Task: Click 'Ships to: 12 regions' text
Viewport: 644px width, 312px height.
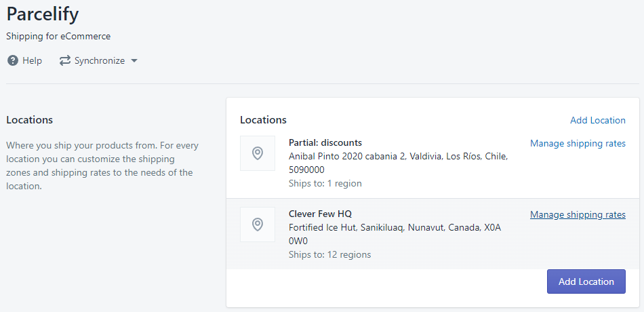Action: [x=330, y=254]
